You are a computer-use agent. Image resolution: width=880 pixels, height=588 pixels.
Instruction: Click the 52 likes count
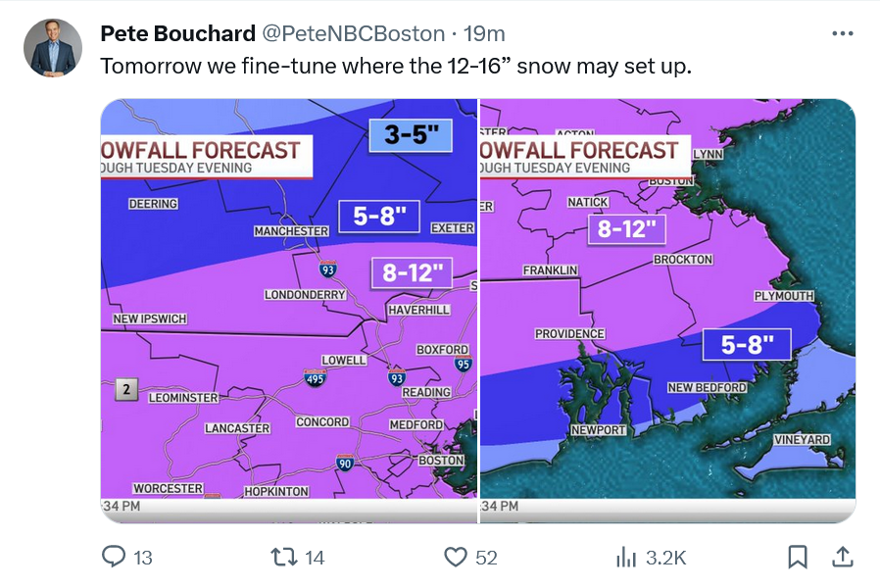(x=486, y=558)
